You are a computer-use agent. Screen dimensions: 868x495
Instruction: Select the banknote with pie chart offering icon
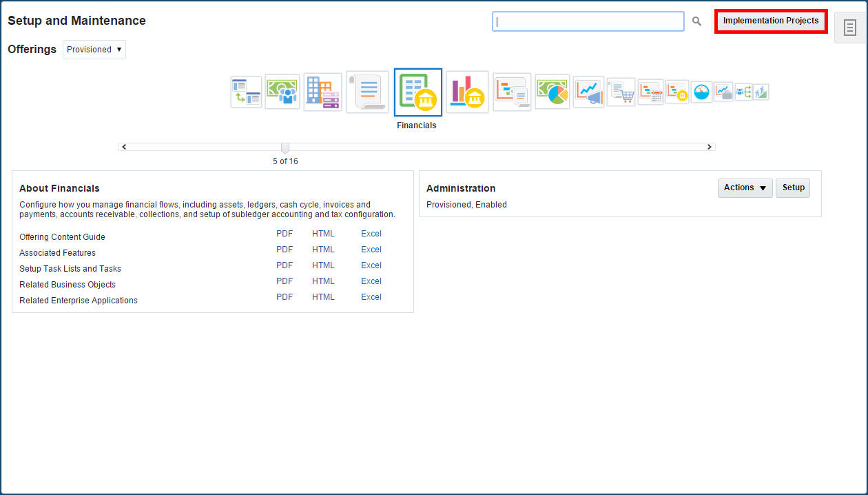(x=552, y=92)
